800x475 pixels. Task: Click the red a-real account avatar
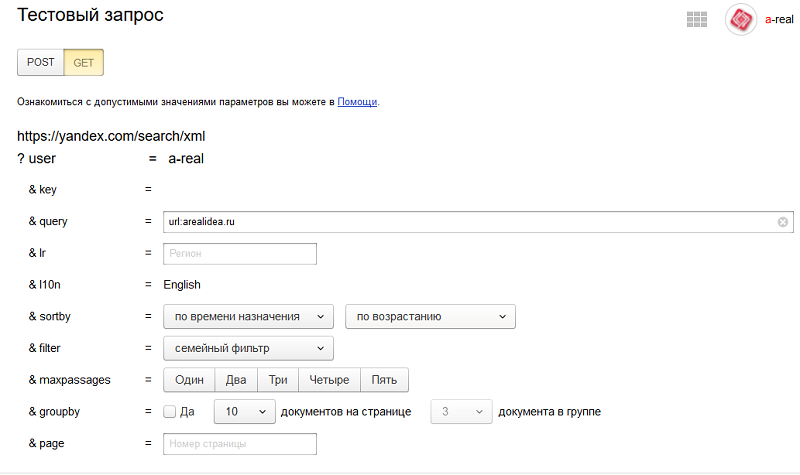pyautogui.click(x=741, y=19)
